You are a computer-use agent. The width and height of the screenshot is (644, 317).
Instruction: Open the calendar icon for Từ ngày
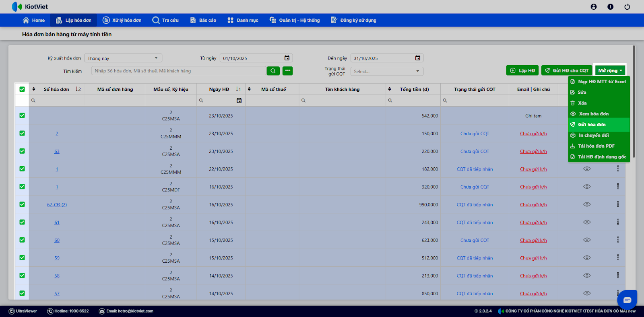[287, 58]
